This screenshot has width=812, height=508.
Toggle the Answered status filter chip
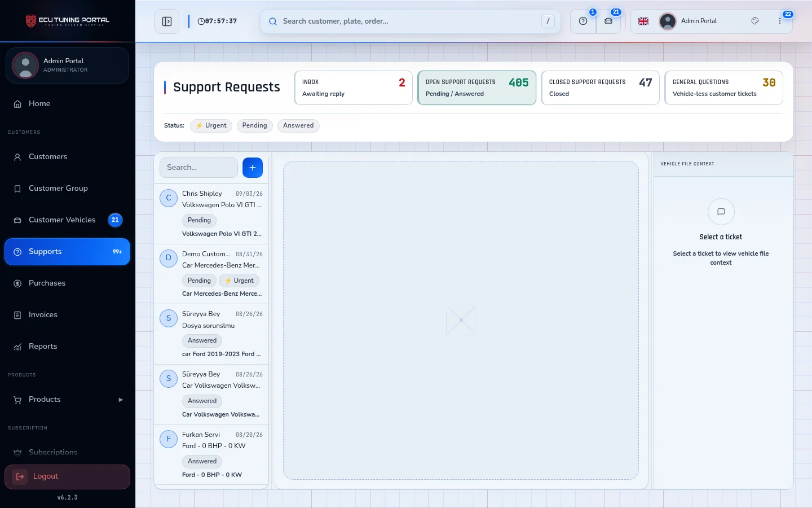point(298,126)
